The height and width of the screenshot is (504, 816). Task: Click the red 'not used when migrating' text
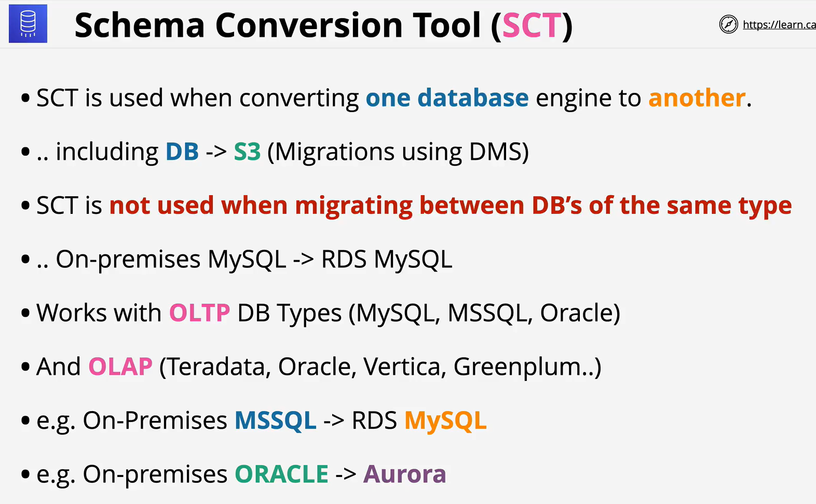[x=261, y=206]
